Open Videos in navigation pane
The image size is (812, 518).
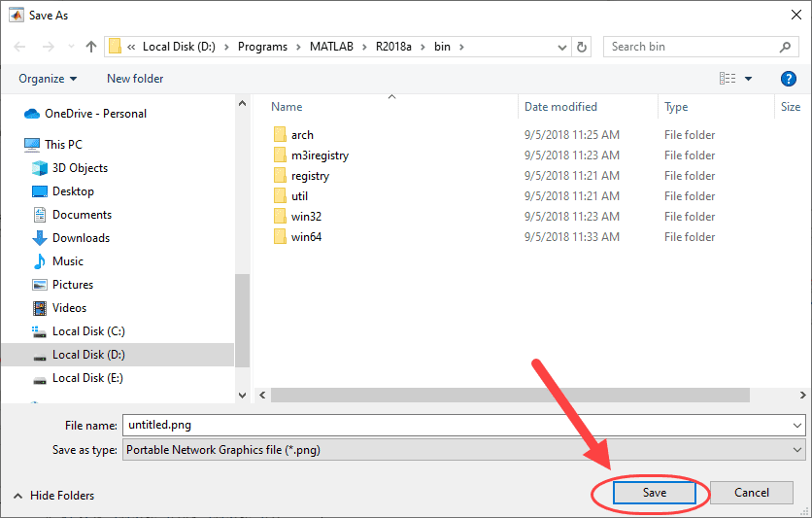pos(59,308)
